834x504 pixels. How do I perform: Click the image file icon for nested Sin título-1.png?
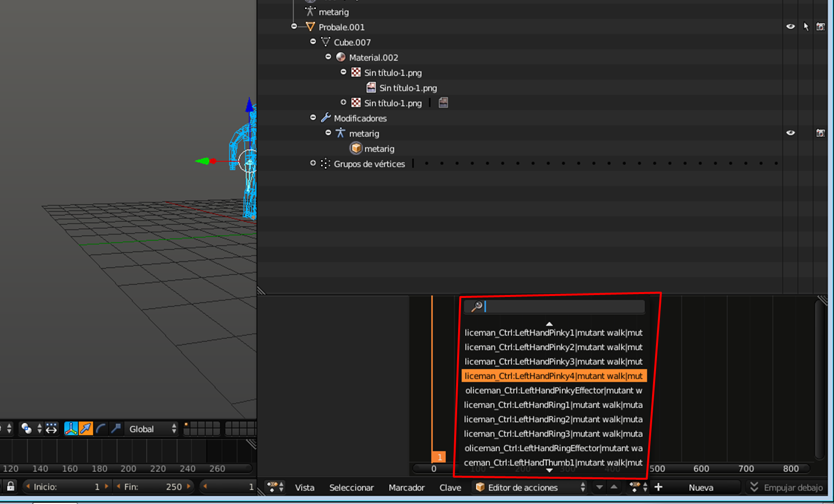(371, 87)
